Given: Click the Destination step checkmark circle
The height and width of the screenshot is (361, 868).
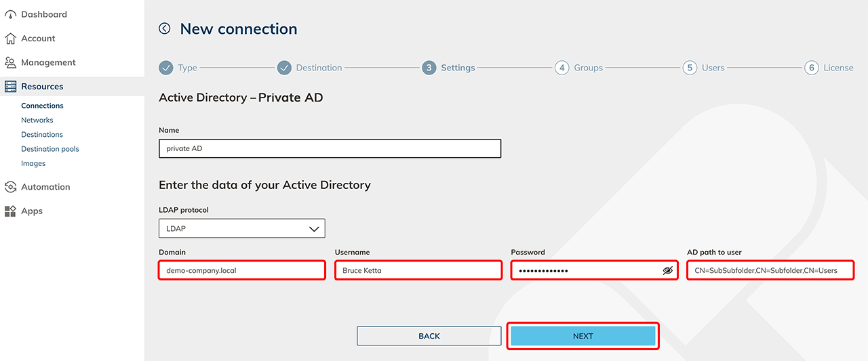Looking at the screenshot, I should [284, 68].
